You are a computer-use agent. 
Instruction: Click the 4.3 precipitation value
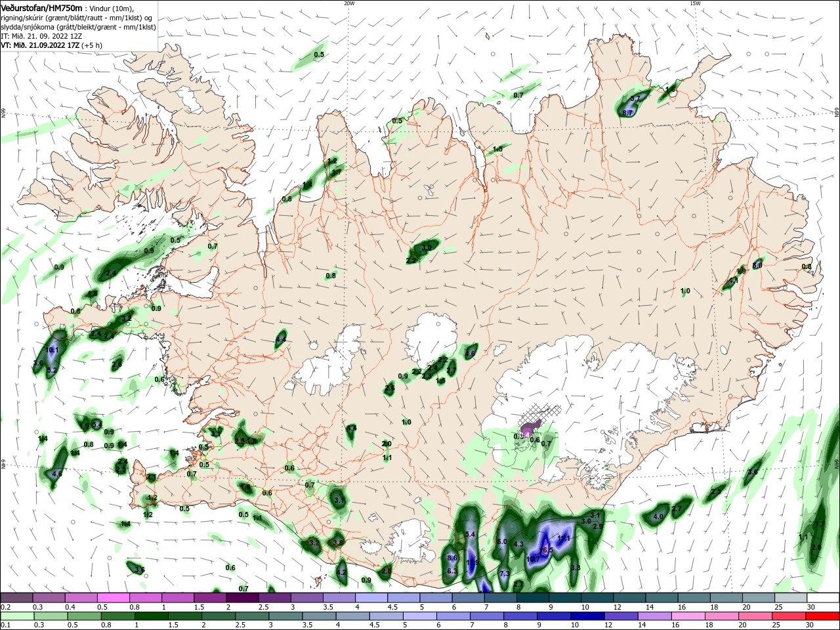coord(518,544)
